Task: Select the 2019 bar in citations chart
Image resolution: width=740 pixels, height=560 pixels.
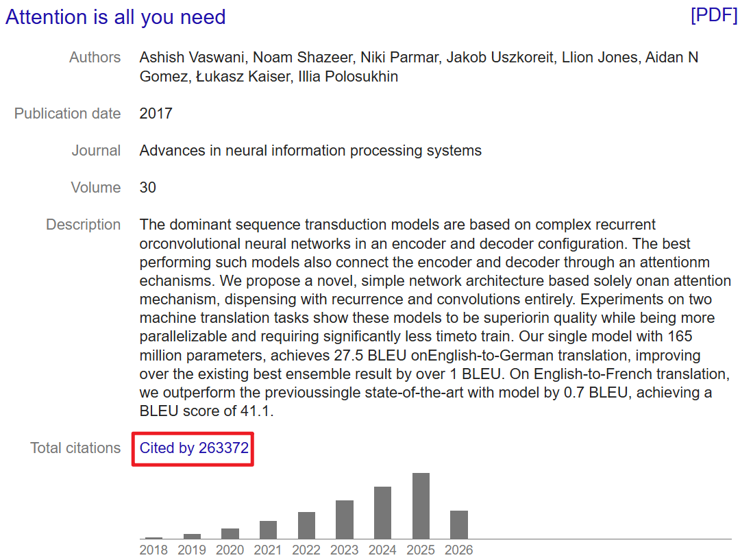Action: point(192,537)
